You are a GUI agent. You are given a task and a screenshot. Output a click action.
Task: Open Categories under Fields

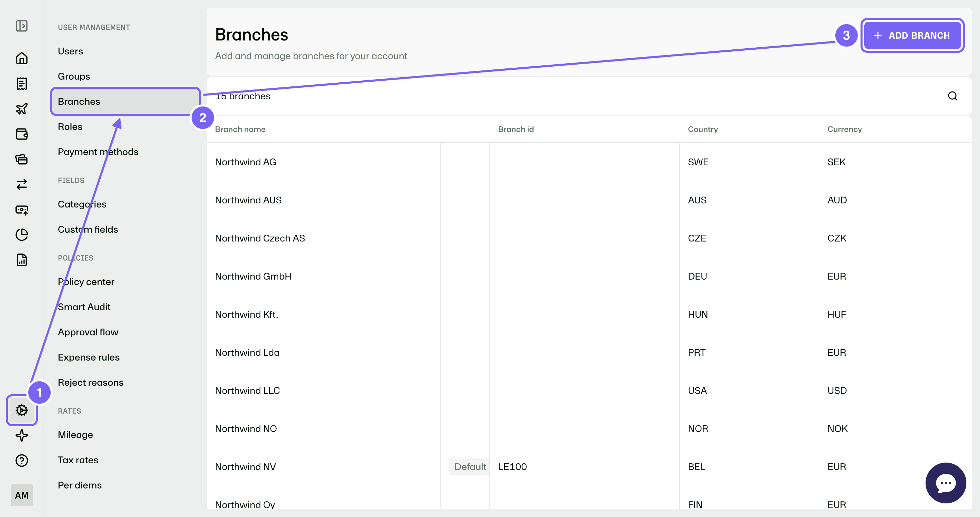click(82, 204)
